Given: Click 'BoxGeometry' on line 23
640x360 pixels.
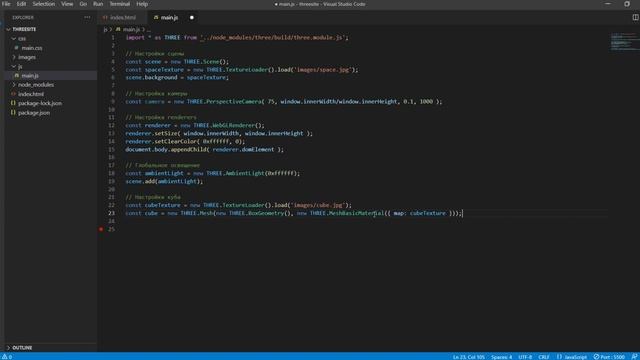Looking at the screenshot, I should pyautogui.click(x=266, y=213).
